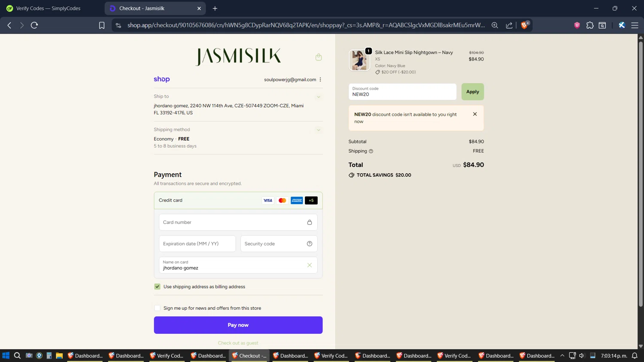View site information icon in address bar
Viewport: 644px width, 362px height.
pos(118,25)
